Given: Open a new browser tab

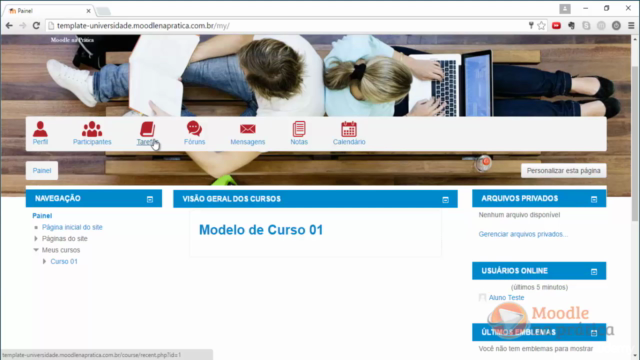Looking at the screenshot, I should (104, 11).
